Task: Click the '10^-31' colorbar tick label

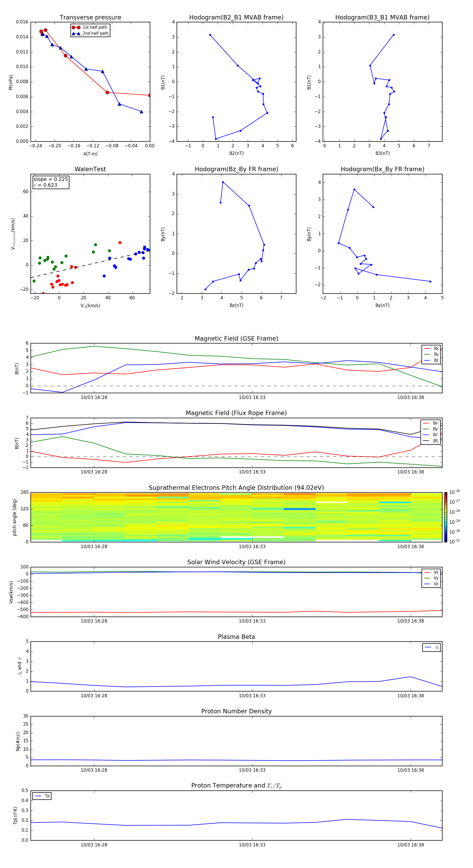Action: [x=455, y=542]
